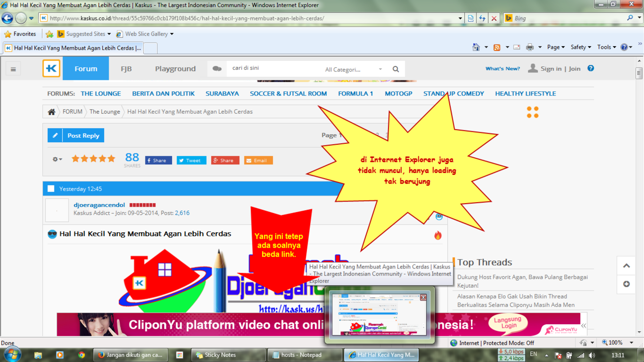
Task: Click the orange Email share button
Action: click(x=258, y=160)
